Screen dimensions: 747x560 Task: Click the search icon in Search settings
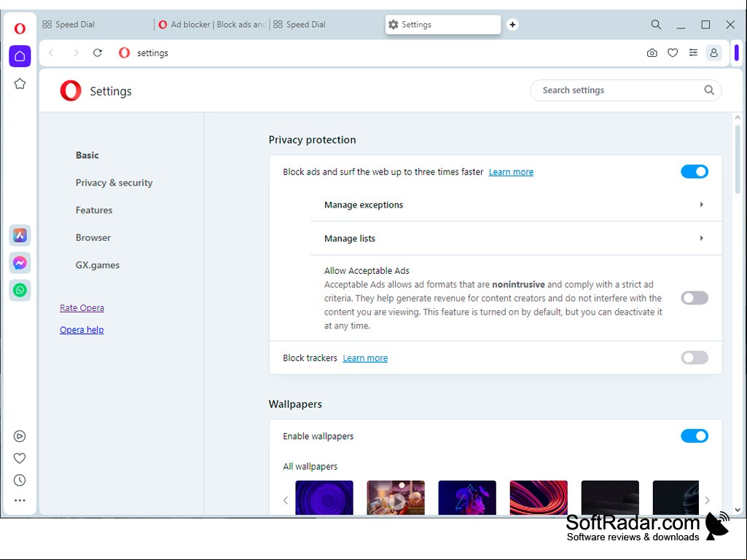coord(709,90)
